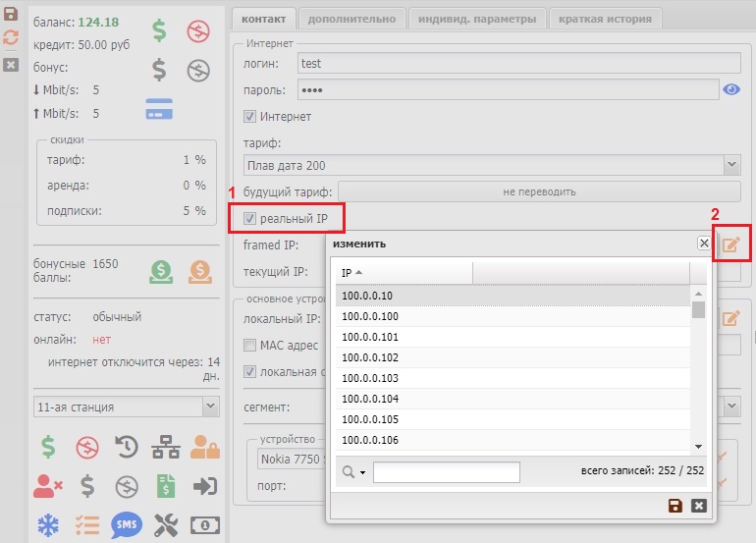
Task: Click the blue SMS speech bubble icon
Action: 127,524
